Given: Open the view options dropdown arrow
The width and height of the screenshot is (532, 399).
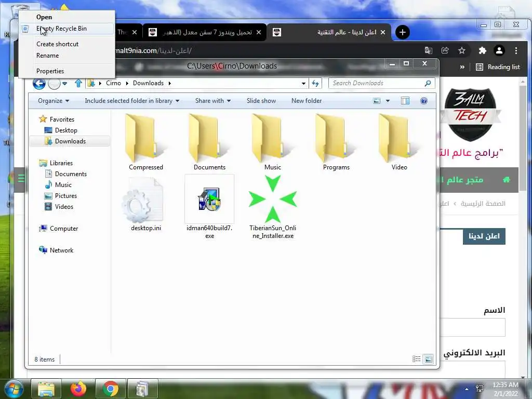Looking at the screenshot, I should coord(388,101).
